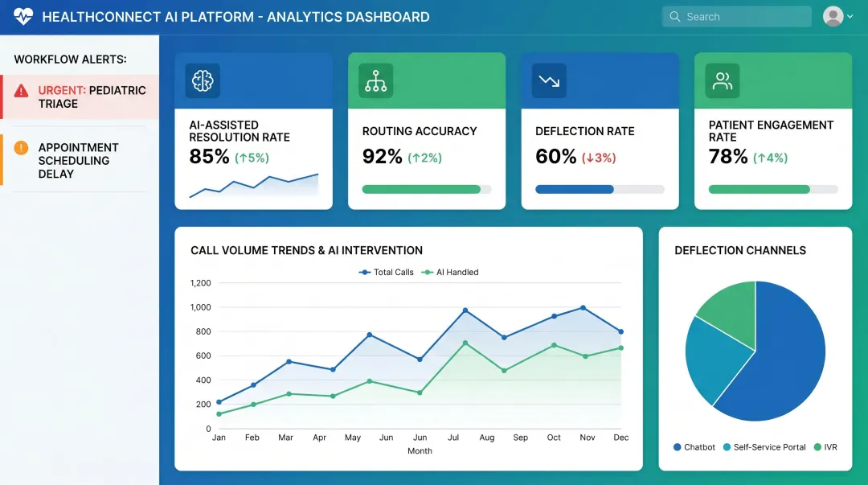Click the patient engagement people icon
The height and width of the screenshot is (485, 868).
(723, 80)
